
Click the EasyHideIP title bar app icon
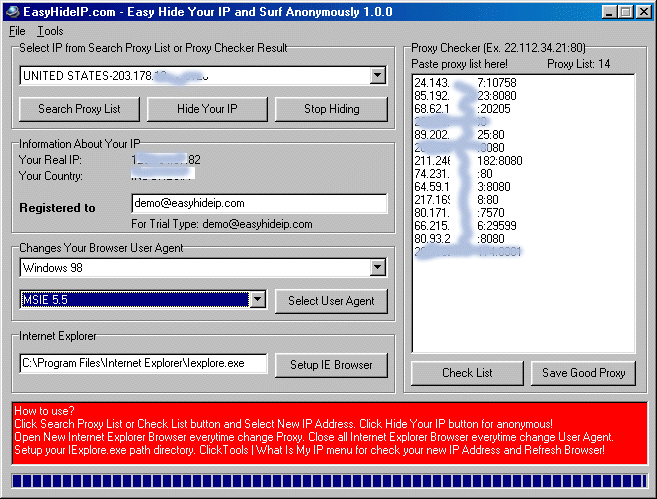(13, 11)
